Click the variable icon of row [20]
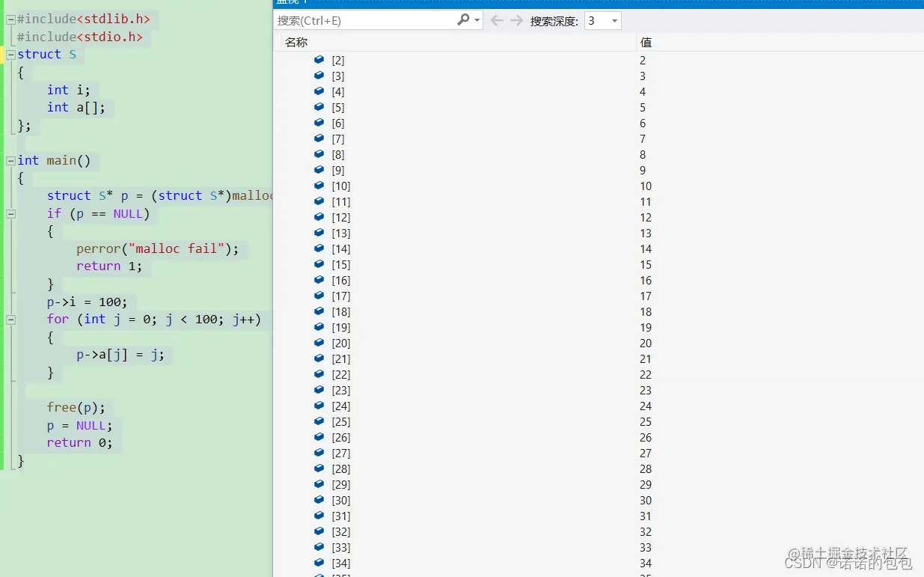Image resolution: width=924 pixels, height=577 pixels. (x=319, y=343)
